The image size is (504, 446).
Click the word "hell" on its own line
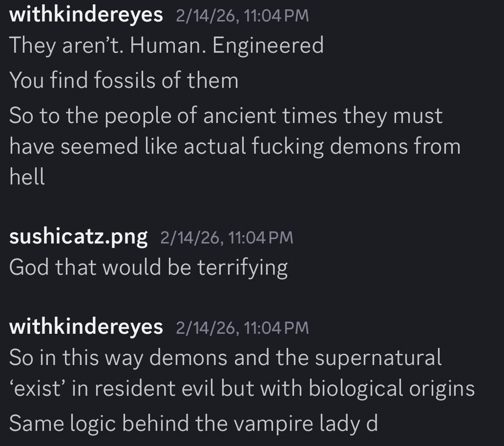[27, 177]
